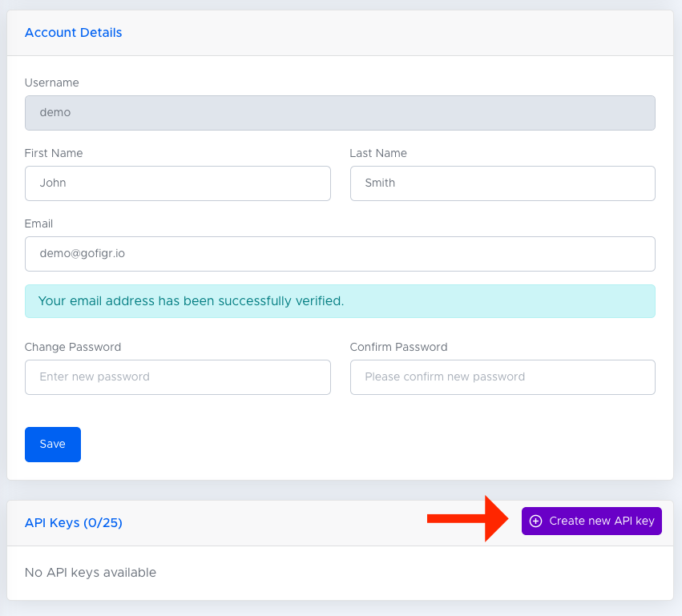Click the plus icon on Create new API key
The width and height of the screenshot is (682, 616).
535,521
